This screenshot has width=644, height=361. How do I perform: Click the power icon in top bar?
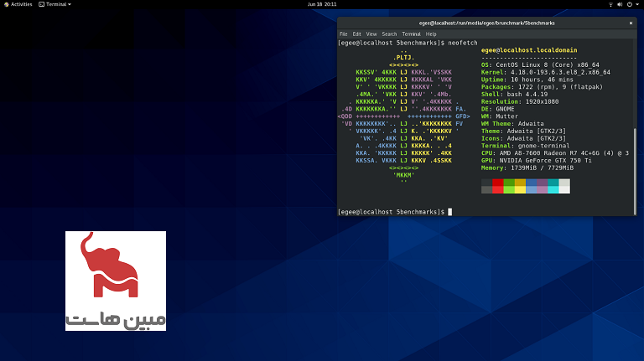click(x=629, y=4)
